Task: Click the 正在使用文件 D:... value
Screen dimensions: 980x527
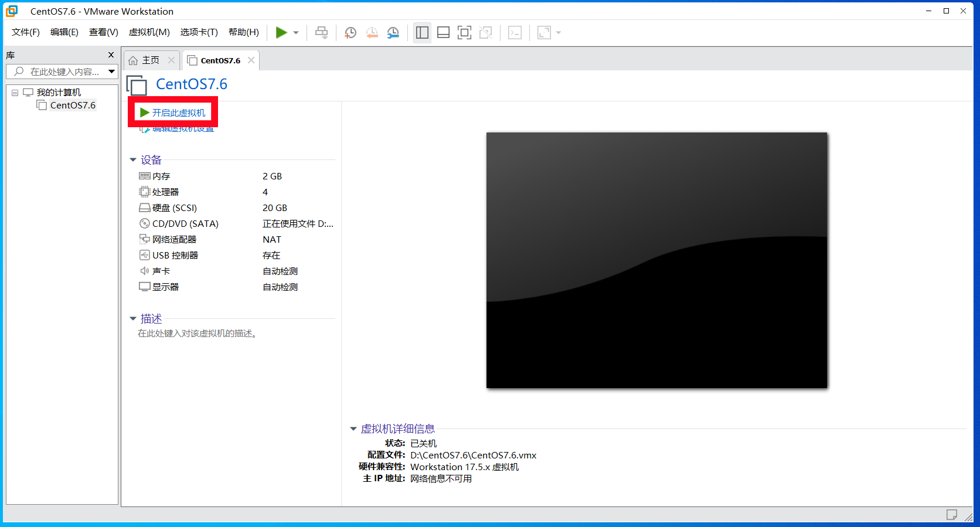Action: click(x=298, y=223)
